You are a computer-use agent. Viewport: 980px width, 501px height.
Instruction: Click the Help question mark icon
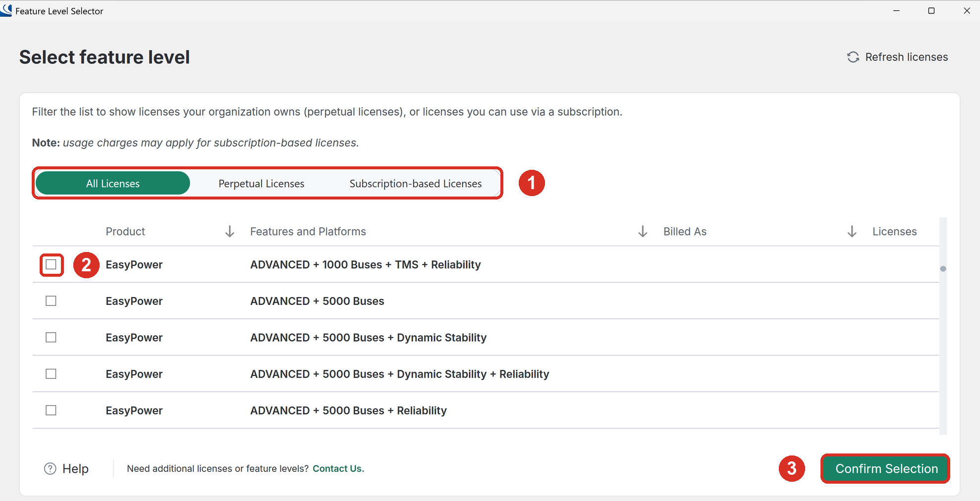pyautogui.click(x=50, y=468)
